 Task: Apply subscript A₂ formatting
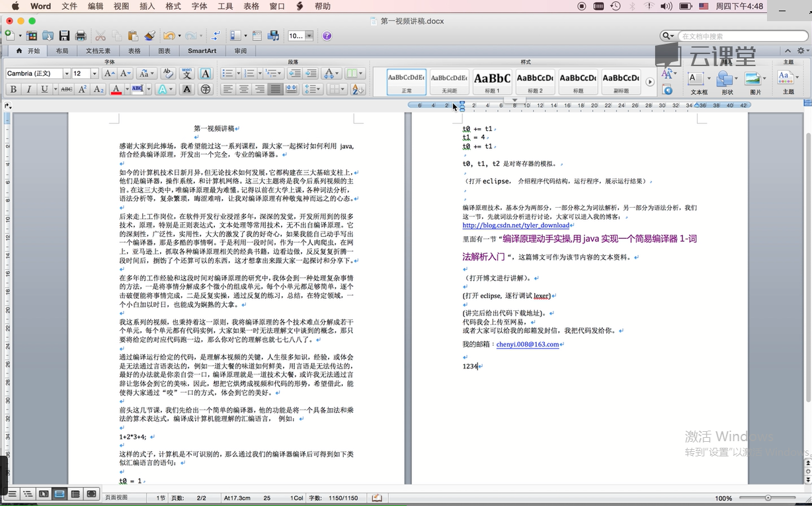coord(99,89)
